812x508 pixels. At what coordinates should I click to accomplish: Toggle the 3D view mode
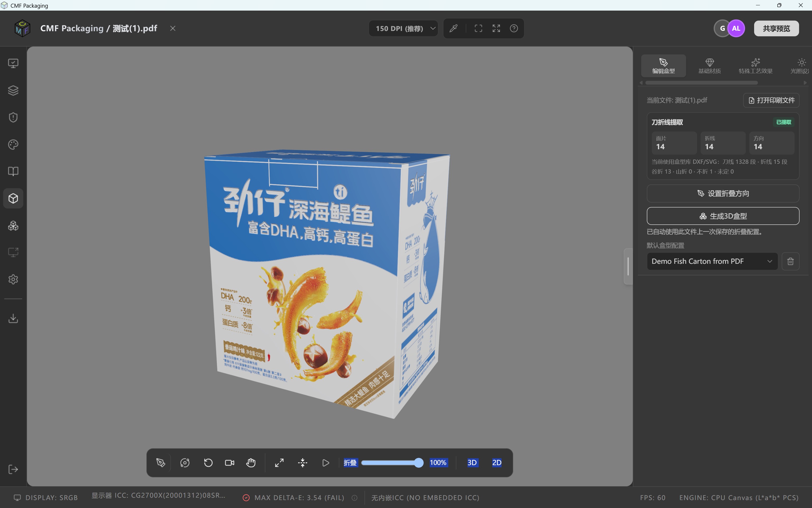click(x=472, y=463)
